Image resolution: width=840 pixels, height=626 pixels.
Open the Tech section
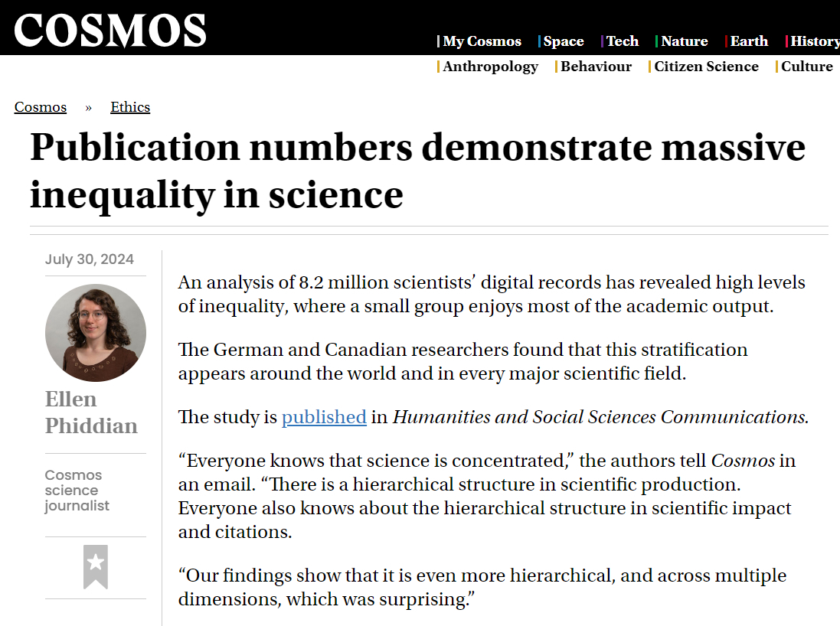(622, 41)
